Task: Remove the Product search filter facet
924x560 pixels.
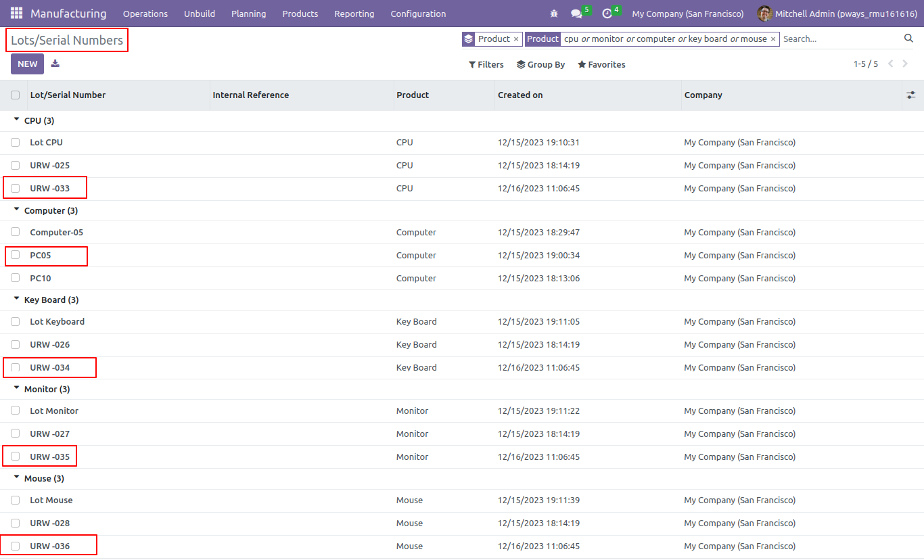Action: 773,39
